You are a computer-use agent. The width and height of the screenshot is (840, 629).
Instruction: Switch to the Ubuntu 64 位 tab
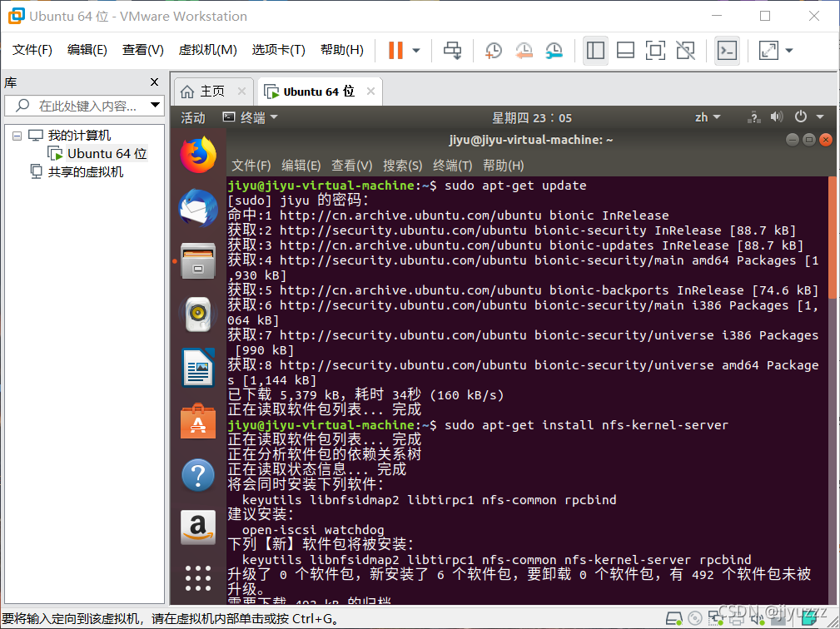pos(319,92)
